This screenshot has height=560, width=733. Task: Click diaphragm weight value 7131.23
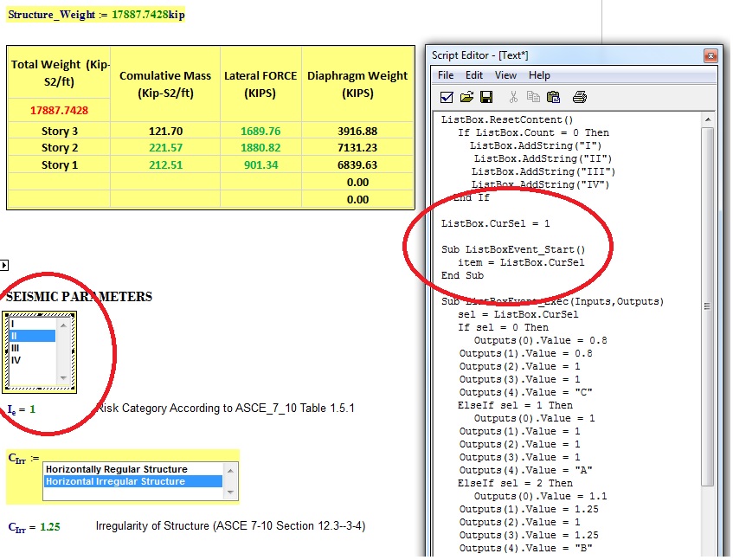357,148
